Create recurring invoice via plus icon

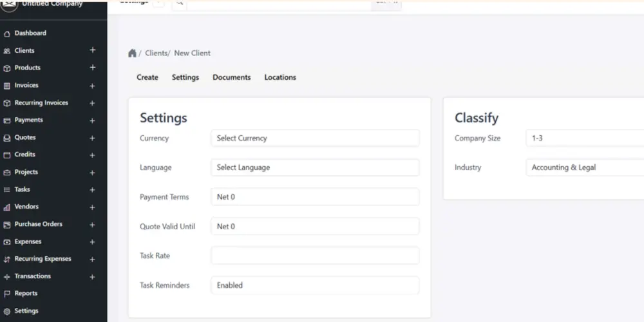click(92, 103)
